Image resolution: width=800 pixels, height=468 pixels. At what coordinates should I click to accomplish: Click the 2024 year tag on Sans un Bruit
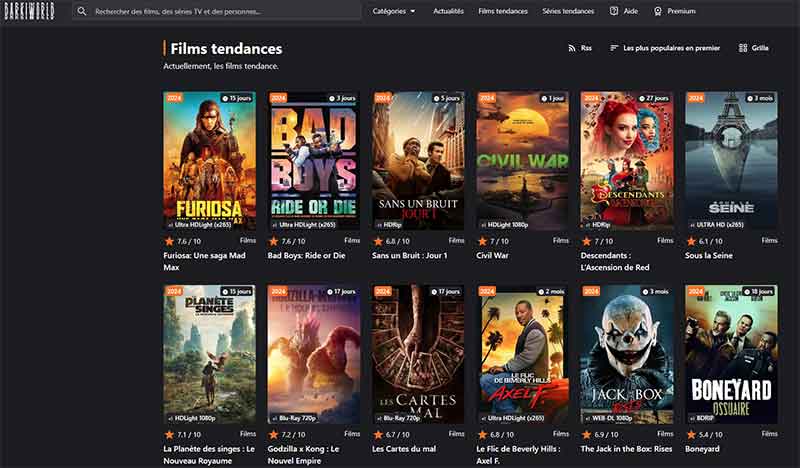382,98
